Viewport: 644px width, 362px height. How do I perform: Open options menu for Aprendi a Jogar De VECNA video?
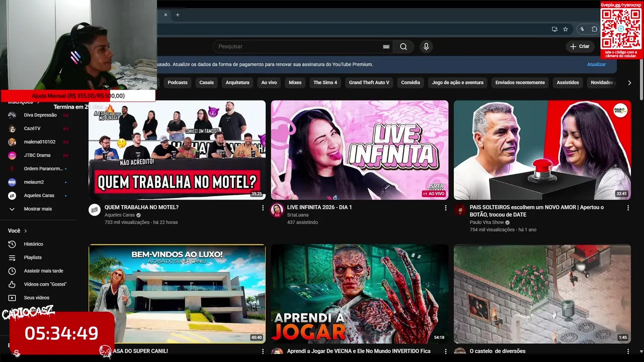coord(445,351)
